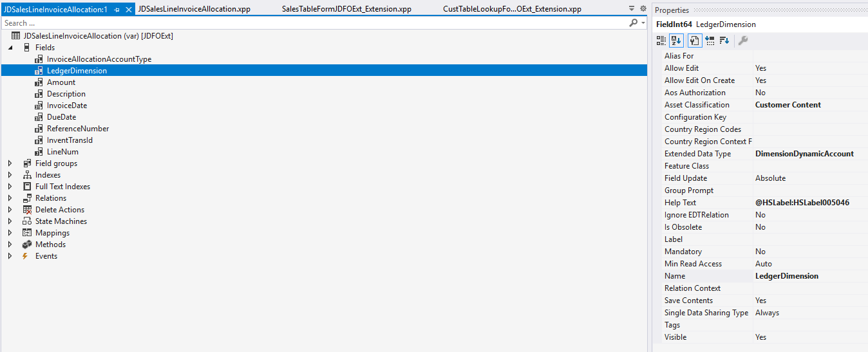Click the blue-arrow dashed-box icon in Properties

tap(710, 41)
